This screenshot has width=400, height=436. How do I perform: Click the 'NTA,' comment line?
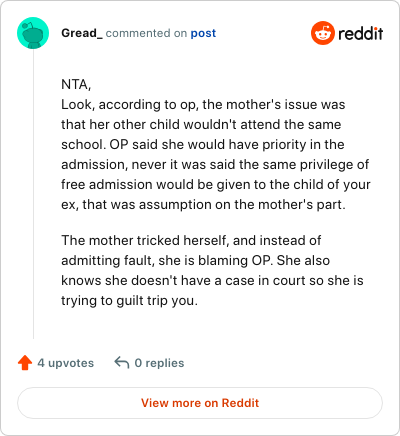[76, 84]
